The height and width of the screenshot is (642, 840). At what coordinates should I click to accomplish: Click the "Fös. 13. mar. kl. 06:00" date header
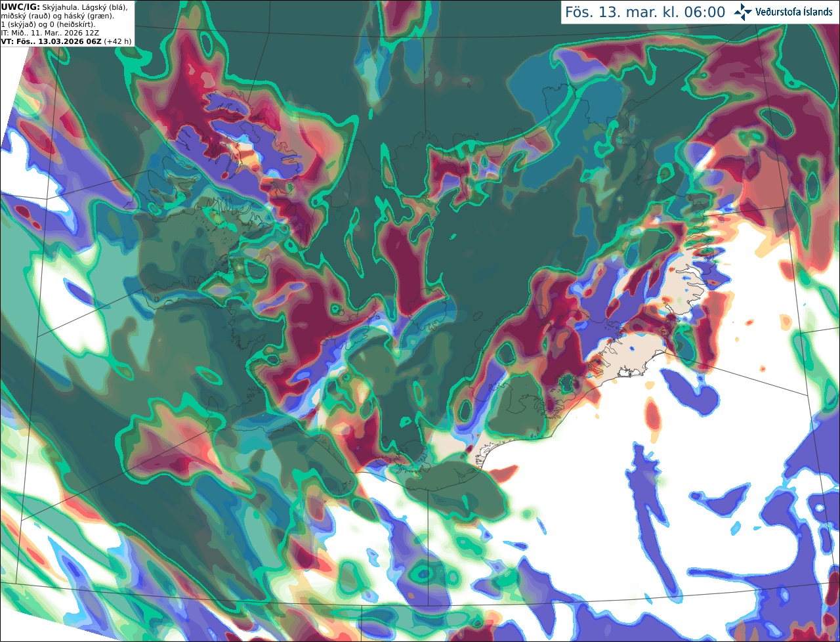[x=645, y=12]
